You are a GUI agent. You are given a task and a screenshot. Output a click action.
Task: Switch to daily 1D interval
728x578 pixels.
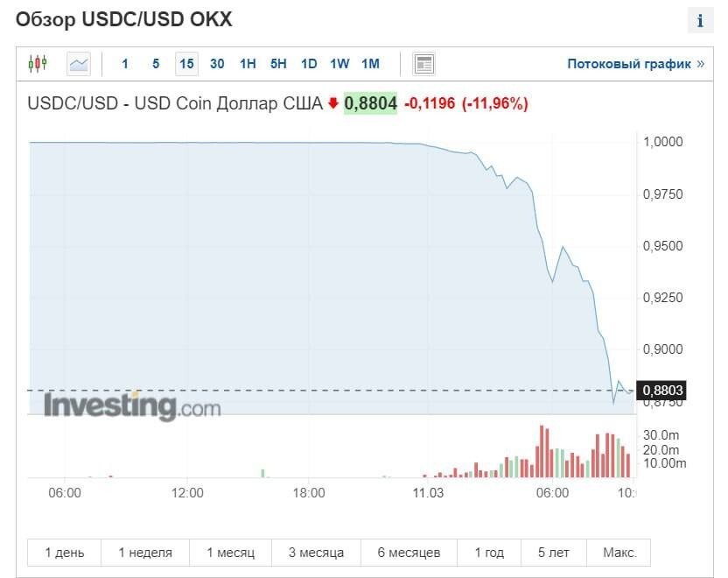tap(309, 63)
